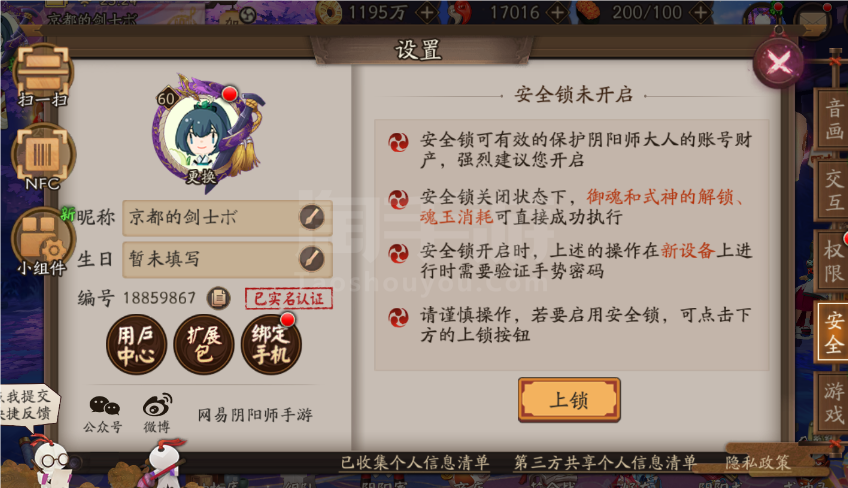Image resolution: width=848 pixels, height=488 pixels.
Task: Open 已收集个人信息清单 link
Action: click(415, 463)
